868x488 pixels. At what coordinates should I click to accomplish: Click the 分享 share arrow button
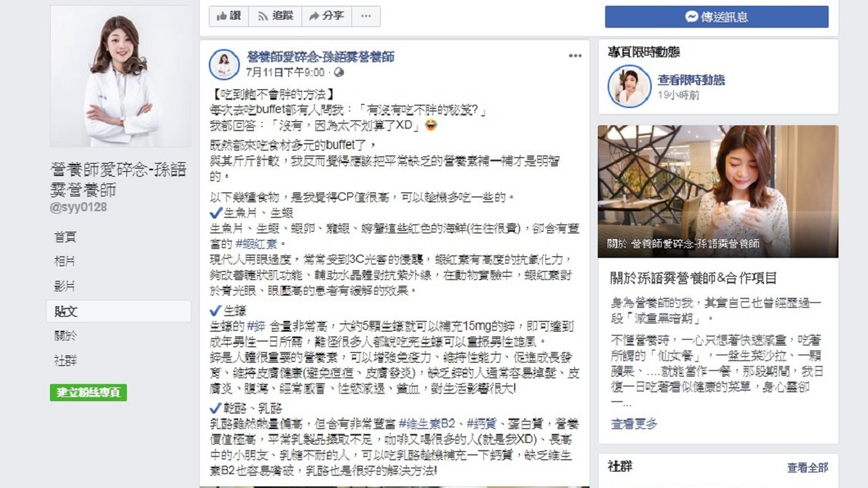point(327,16)
